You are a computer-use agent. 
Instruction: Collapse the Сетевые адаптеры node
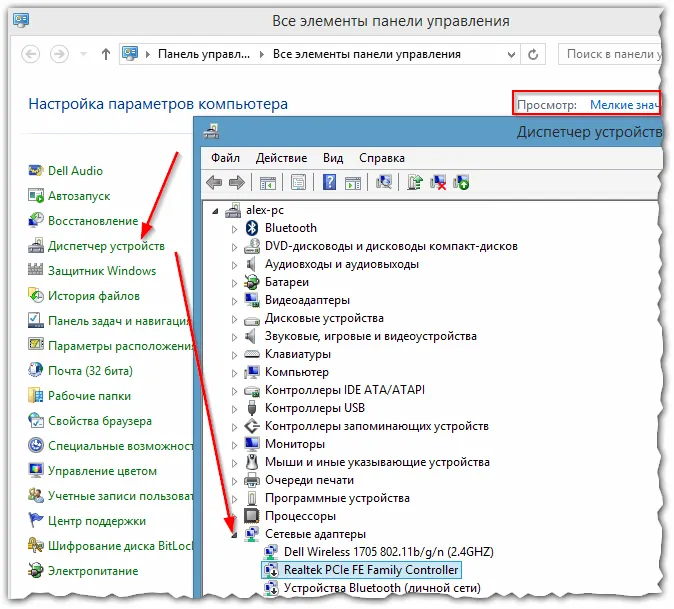click(x=234, y=535)
